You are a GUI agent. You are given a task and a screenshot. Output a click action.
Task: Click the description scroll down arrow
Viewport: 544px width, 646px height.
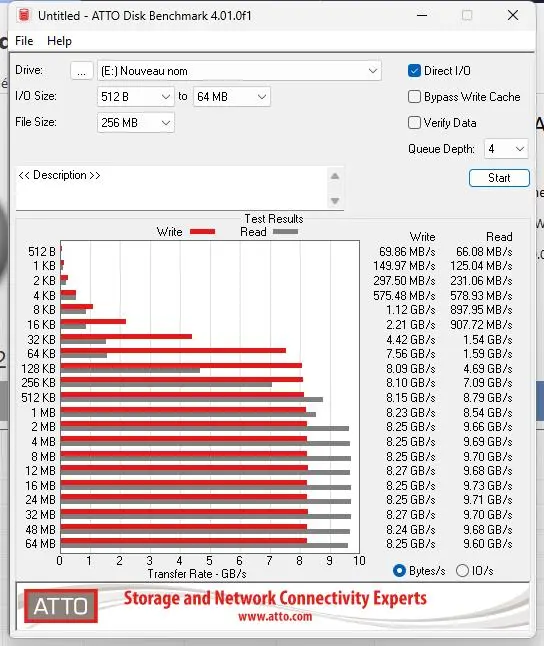(335, 201)
